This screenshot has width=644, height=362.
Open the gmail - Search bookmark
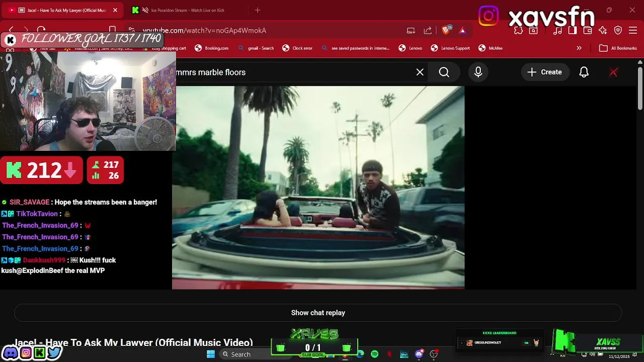click(256, 48)
